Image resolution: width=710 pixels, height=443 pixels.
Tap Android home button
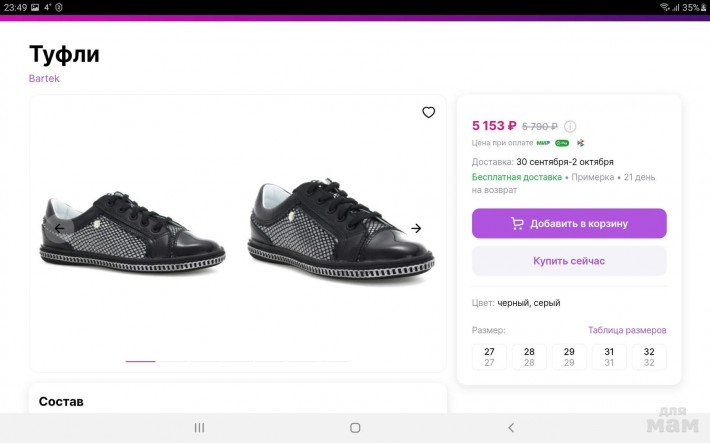click(355, 427)
